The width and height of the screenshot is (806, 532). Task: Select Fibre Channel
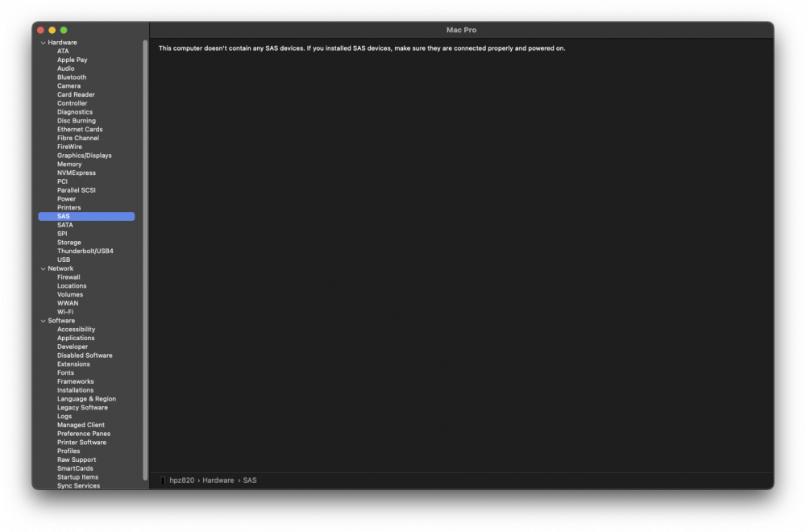(x=77, y=139)
